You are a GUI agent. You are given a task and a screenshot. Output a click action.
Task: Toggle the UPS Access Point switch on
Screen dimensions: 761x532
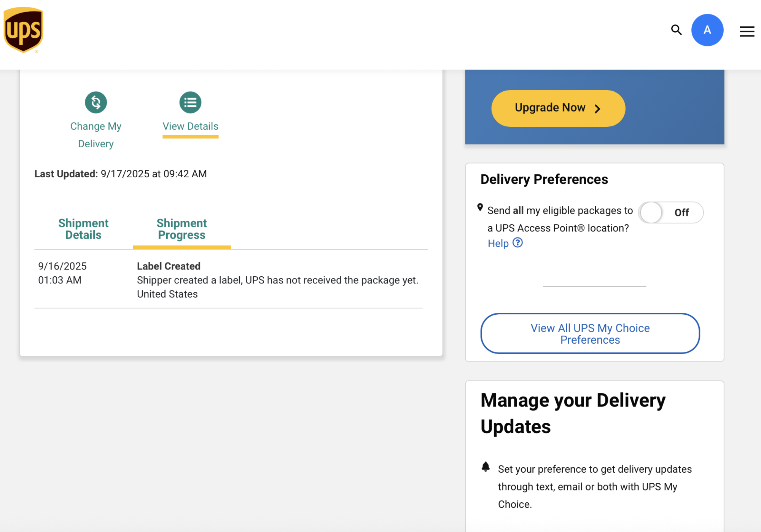pos(652,212)
